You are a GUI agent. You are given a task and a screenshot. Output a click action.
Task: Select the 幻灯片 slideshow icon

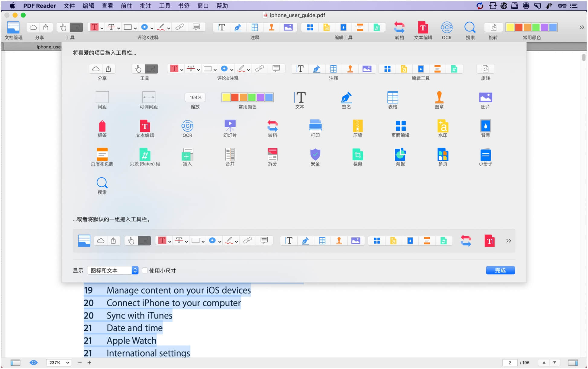(230, 126)
